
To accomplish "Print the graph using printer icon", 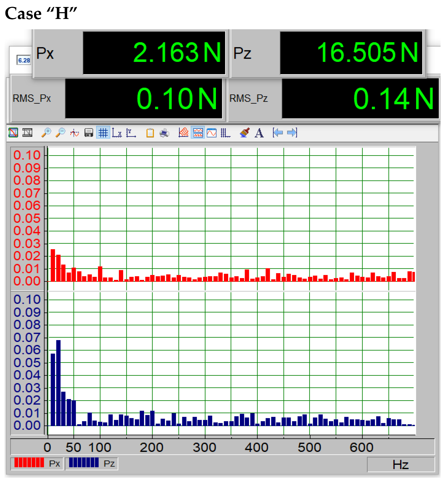I will point(164,133).
